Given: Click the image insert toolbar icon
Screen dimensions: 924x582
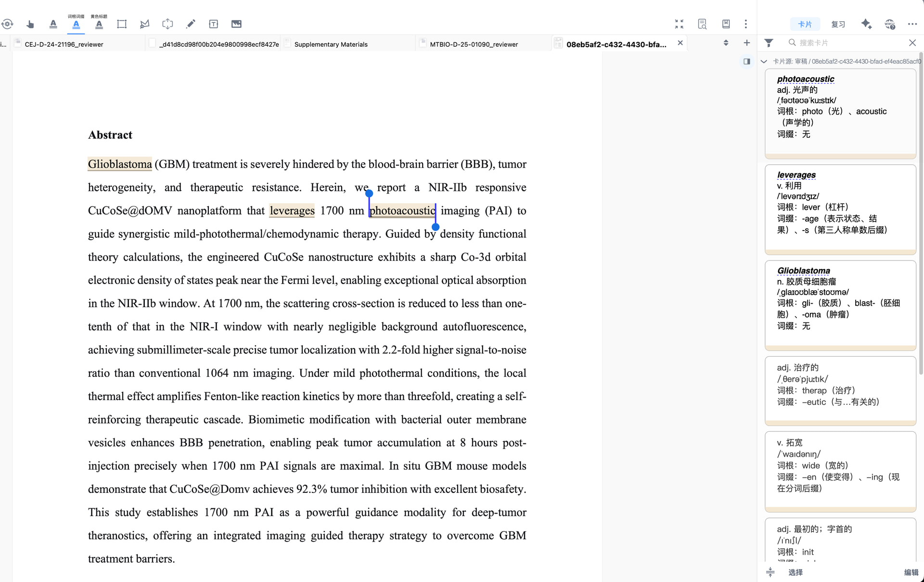Looking at the screenshot, I should 236,24.
